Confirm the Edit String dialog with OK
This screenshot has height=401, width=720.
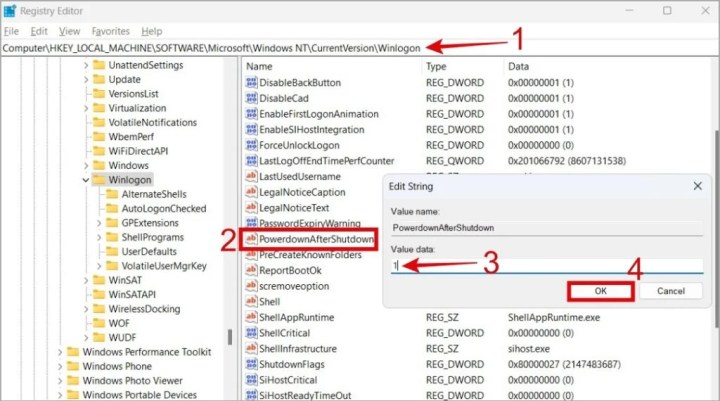(601, 291)
